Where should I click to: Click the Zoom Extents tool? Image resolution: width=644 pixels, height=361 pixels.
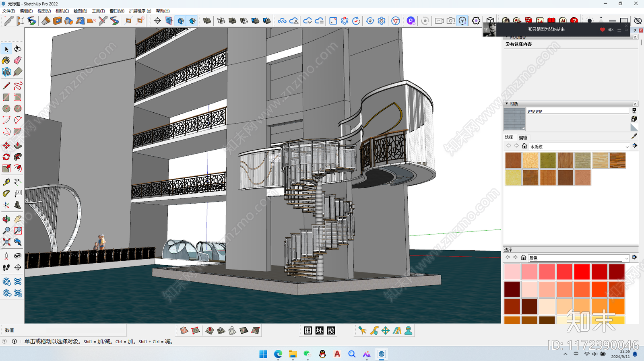click(6, 242)
